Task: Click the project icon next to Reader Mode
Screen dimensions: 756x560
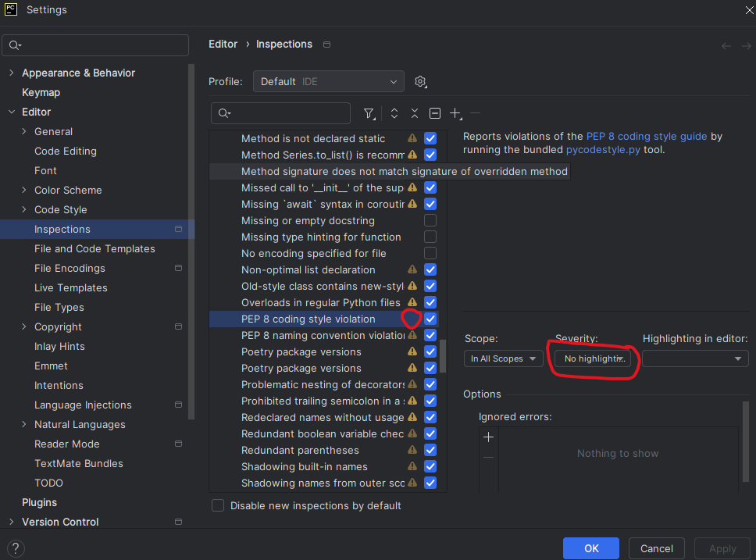Action: pos(178,444)
